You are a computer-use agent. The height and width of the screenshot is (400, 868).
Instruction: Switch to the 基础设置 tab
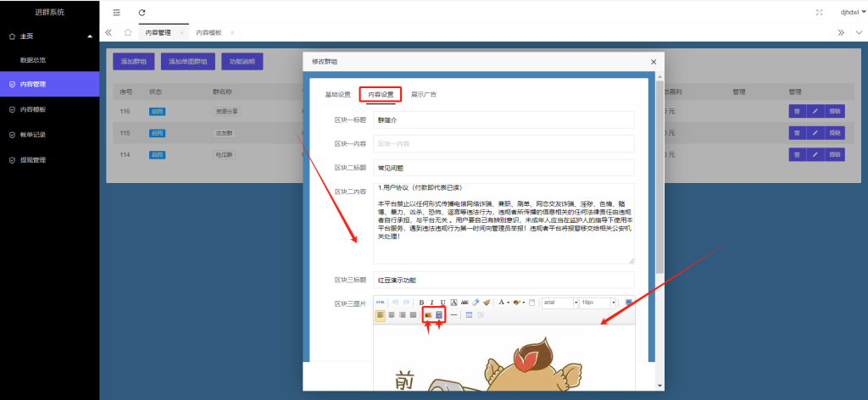point(337,94)
